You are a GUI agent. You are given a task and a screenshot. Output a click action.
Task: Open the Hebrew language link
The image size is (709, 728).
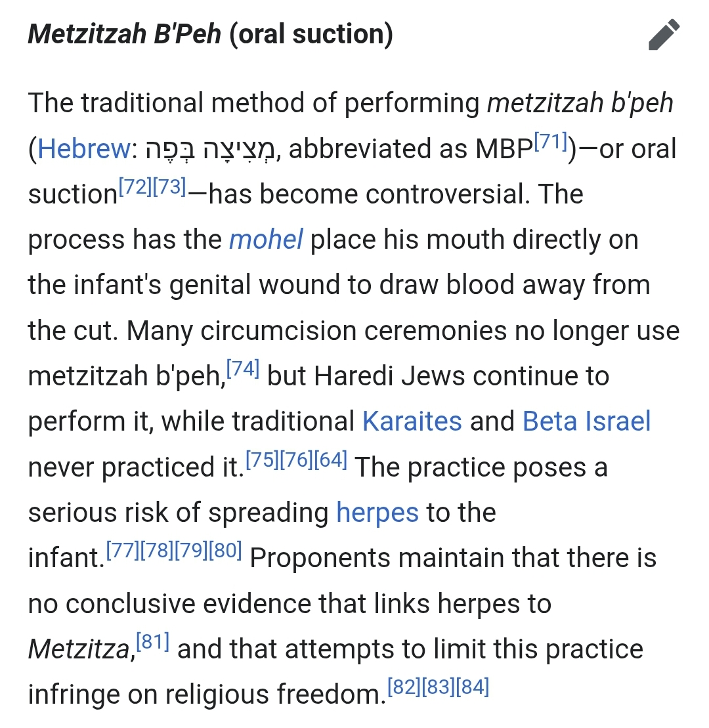(x=83, y=148)
